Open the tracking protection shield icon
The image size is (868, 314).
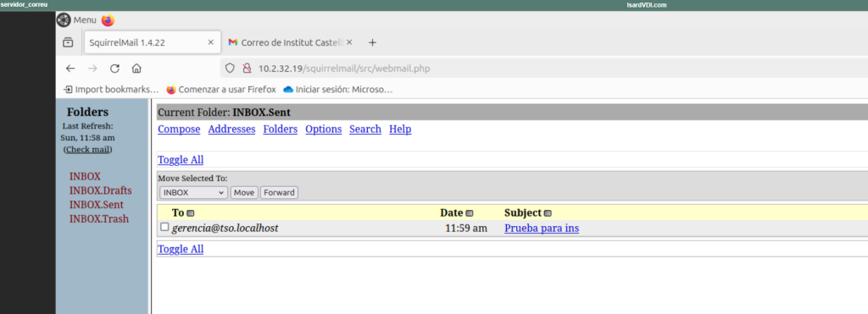(x=231, y=69)
